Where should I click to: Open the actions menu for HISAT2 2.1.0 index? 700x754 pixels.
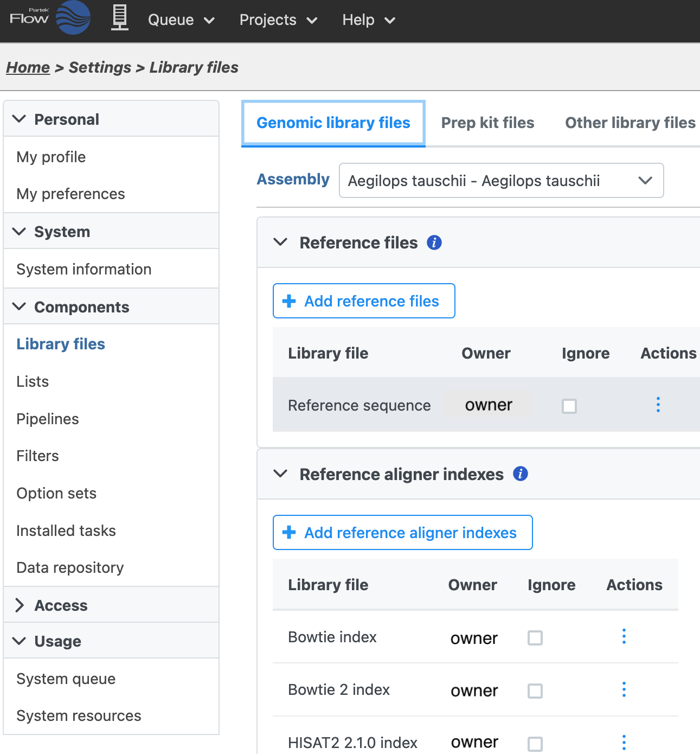tap(624, 742)
